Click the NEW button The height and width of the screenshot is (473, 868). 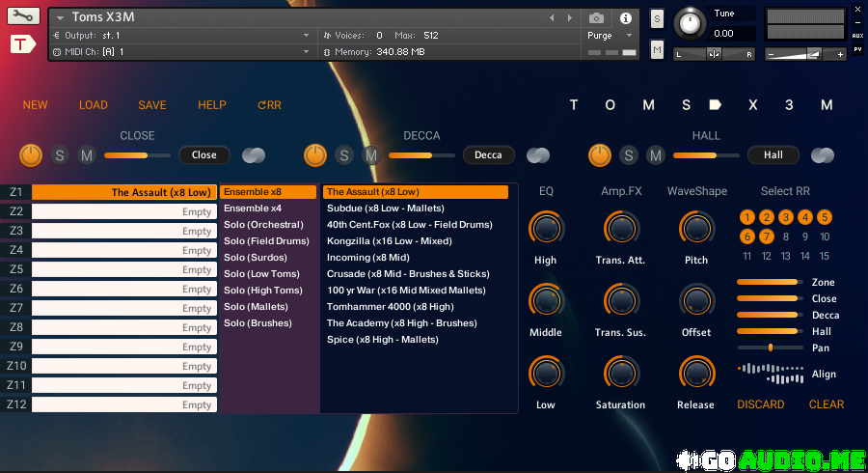[x=35, y=105]
